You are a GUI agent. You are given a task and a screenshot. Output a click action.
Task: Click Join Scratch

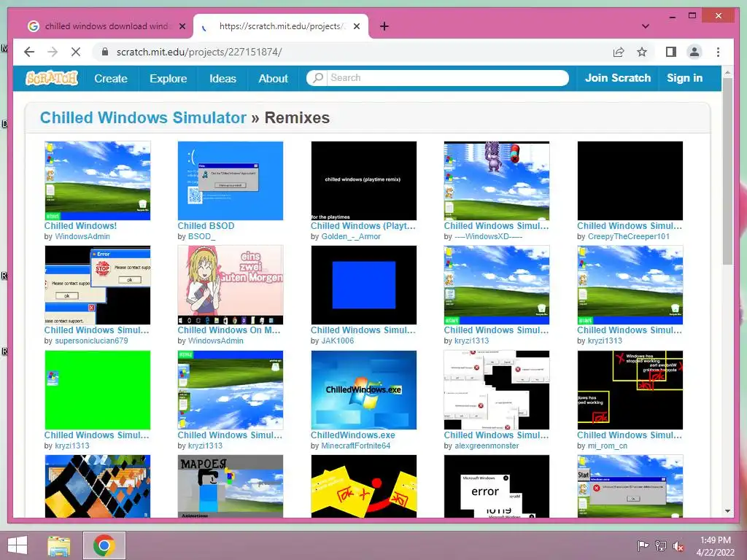click(617, 77)
